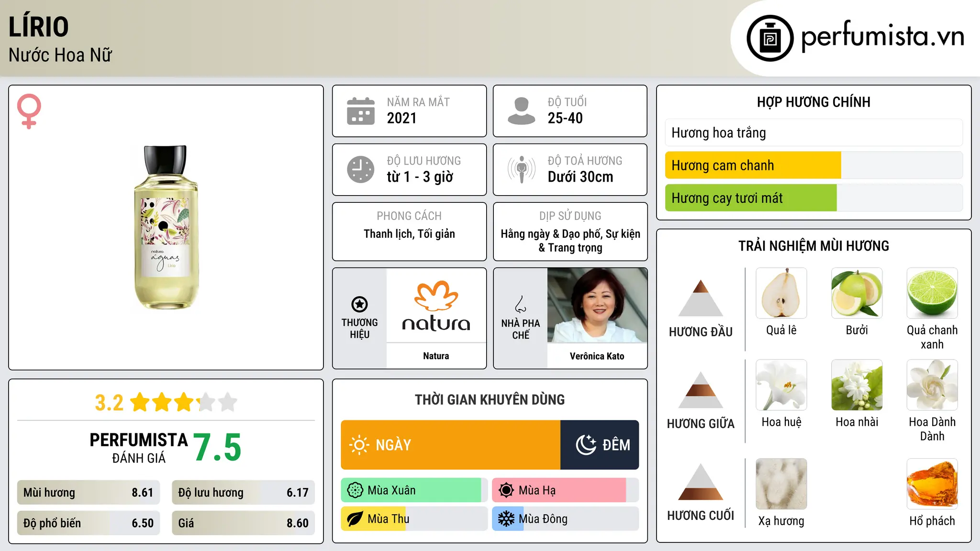Click the snowflake icon for Mùa Đông

pyautogui.click(x=506, y=519)
